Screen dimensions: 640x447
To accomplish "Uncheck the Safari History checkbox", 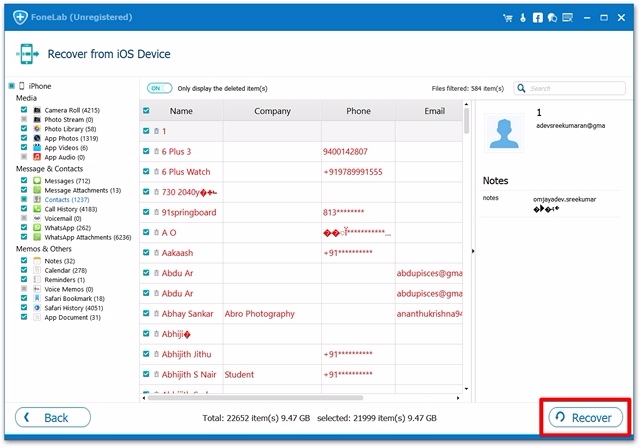I will (x=24, y=307).
